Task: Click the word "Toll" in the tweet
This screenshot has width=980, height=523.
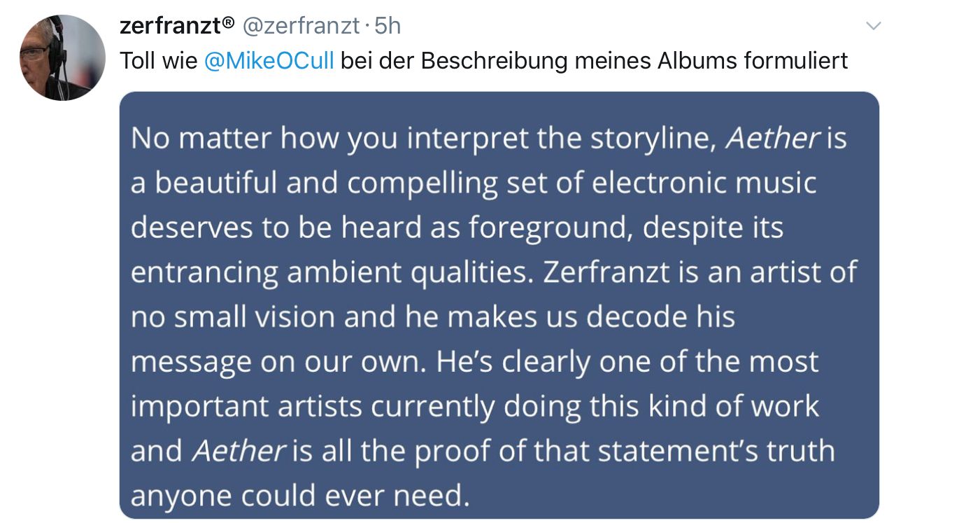Action: [x=137, y=61]
